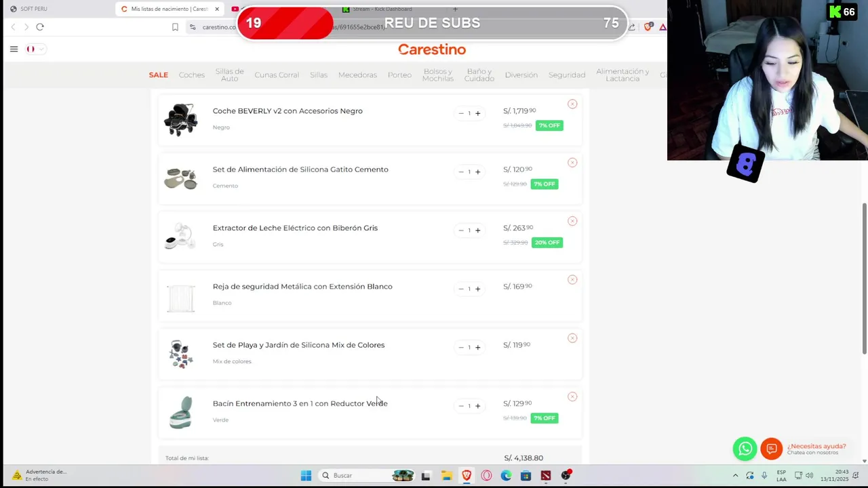868x488 pixels.
Task: Increase quantity of Extractor de Leche
Action: (x=477, y=230)
